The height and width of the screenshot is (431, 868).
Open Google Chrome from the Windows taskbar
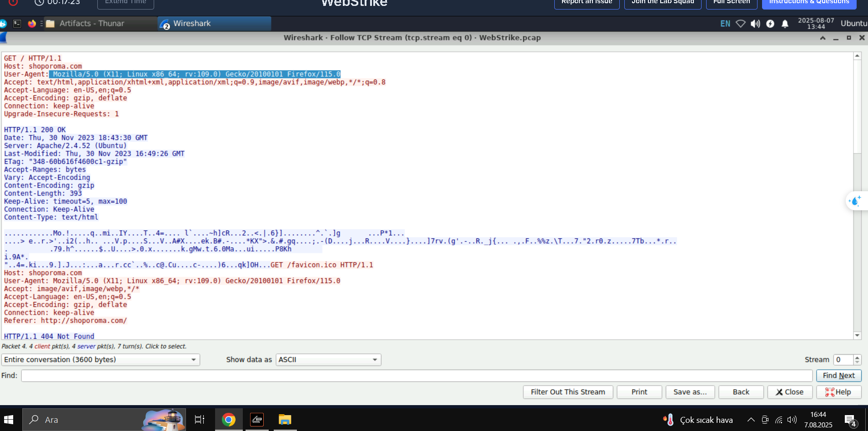point(229,420)
